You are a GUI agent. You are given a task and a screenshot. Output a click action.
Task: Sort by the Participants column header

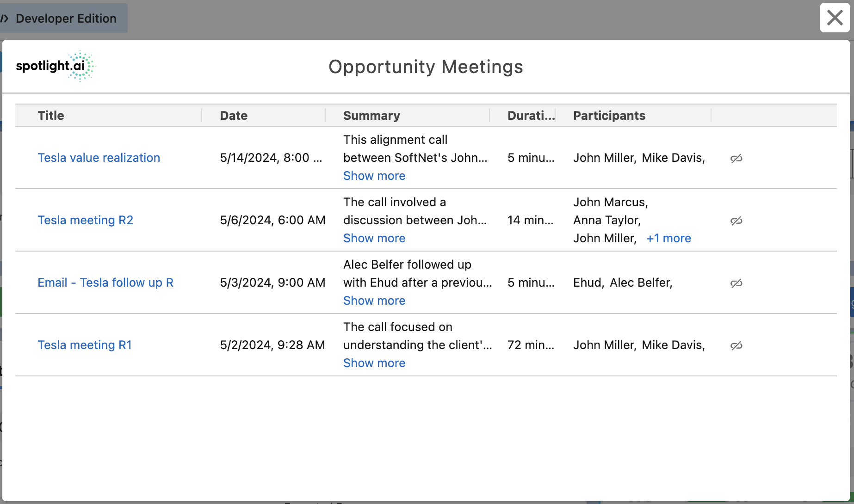point(609,116)
